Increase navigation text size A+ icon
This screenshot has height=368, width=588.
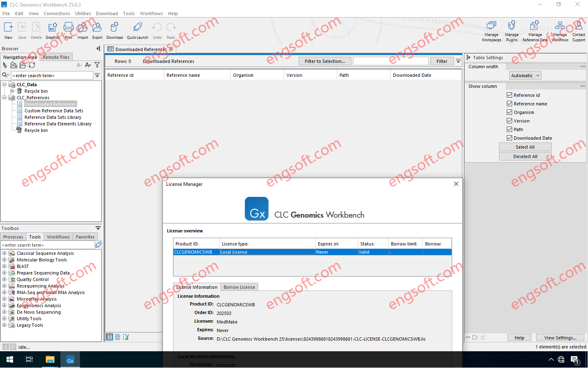88,65
